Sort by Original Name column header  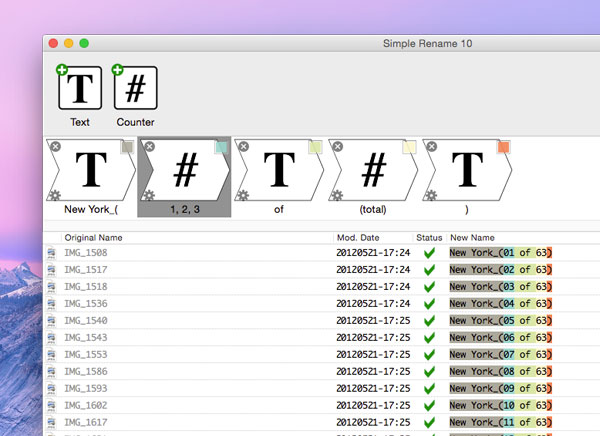tap(197, 238)
